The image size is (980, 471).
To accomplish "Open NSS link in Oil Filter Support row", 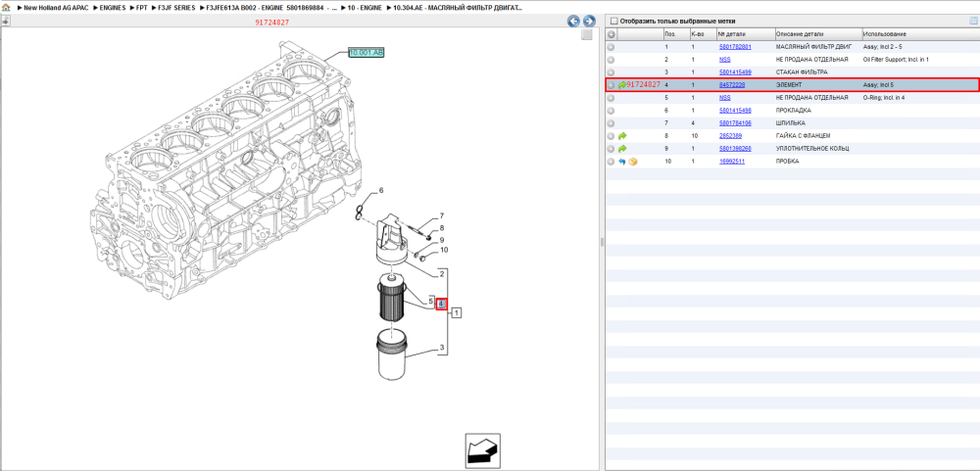I will coord(724,60).
